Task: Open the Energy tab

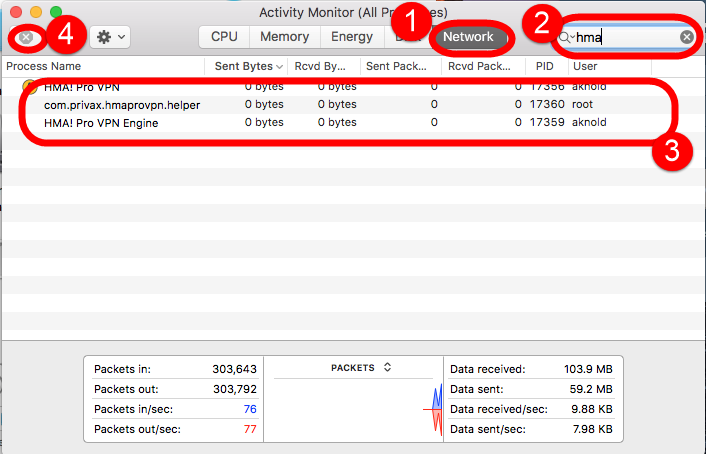Action: click(x=351, y=37)
